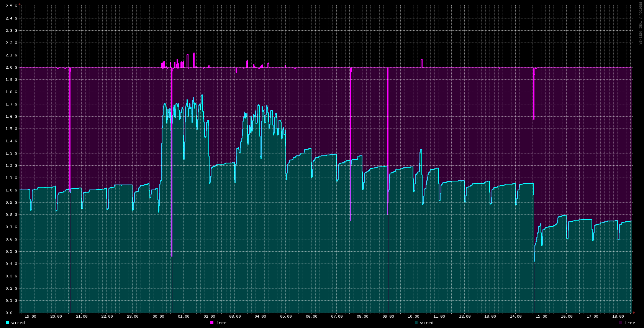Click the cyan wired legend swatch
Image resolution: width=644 pixels, height=328 pixels.
(8, 323)
